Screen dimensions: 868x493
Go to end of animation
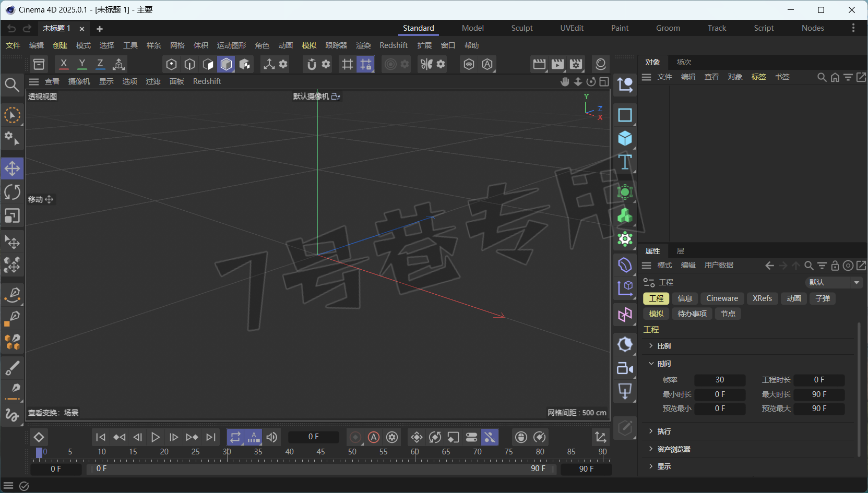point(211,437)
